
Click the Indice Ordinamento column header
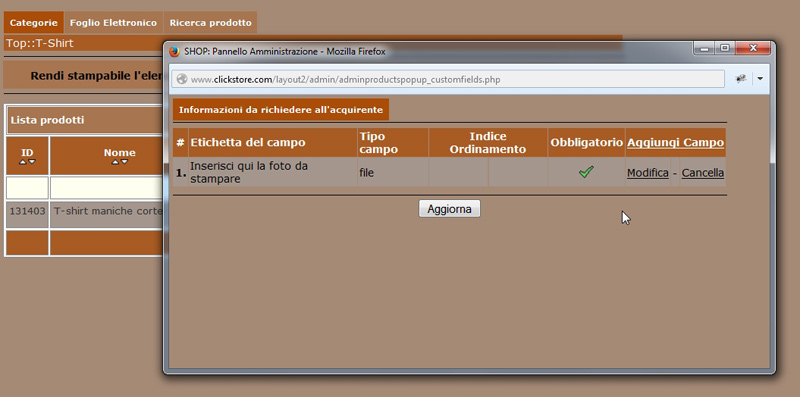[488, 142]
